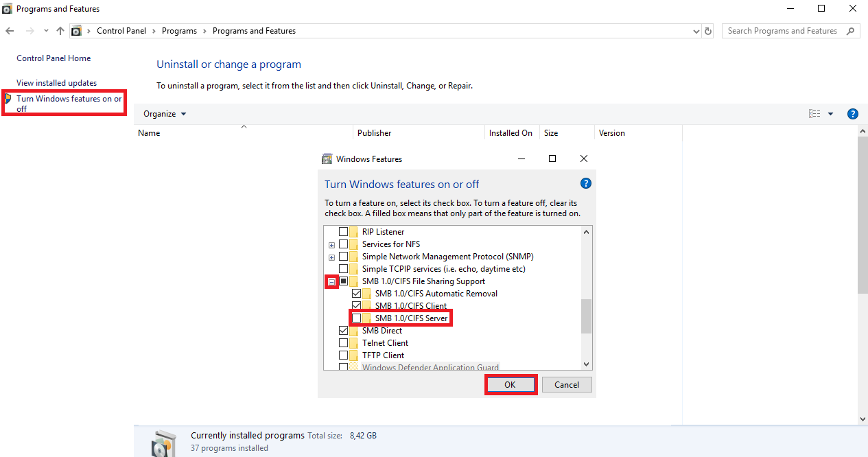Click OK in Windows Features dialog
Screen dimensions: 868x457
click(x=510, y=385)
